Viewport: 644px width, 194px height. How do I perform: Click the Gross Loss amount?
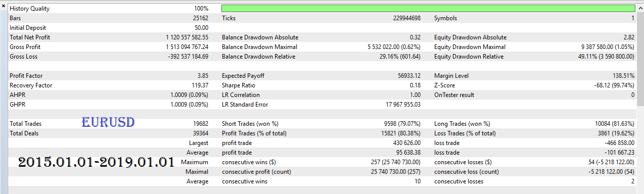(x=188, y=57)
